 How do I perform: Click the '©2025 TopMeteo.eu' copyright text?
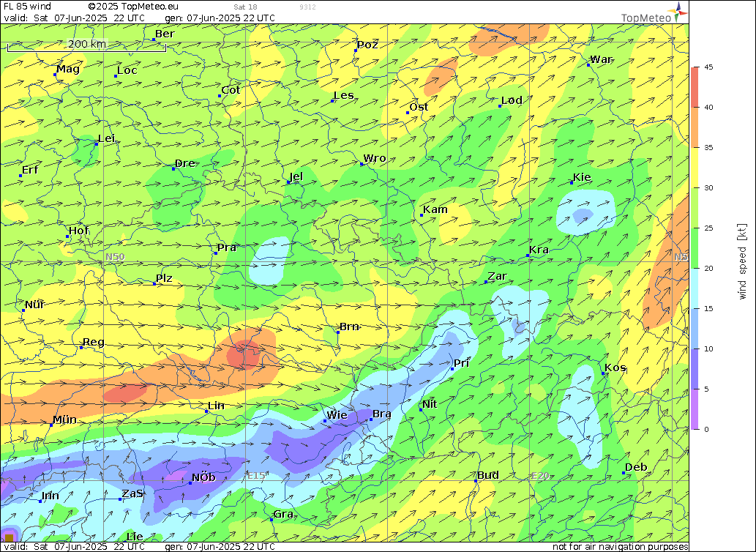coord(133,7)
